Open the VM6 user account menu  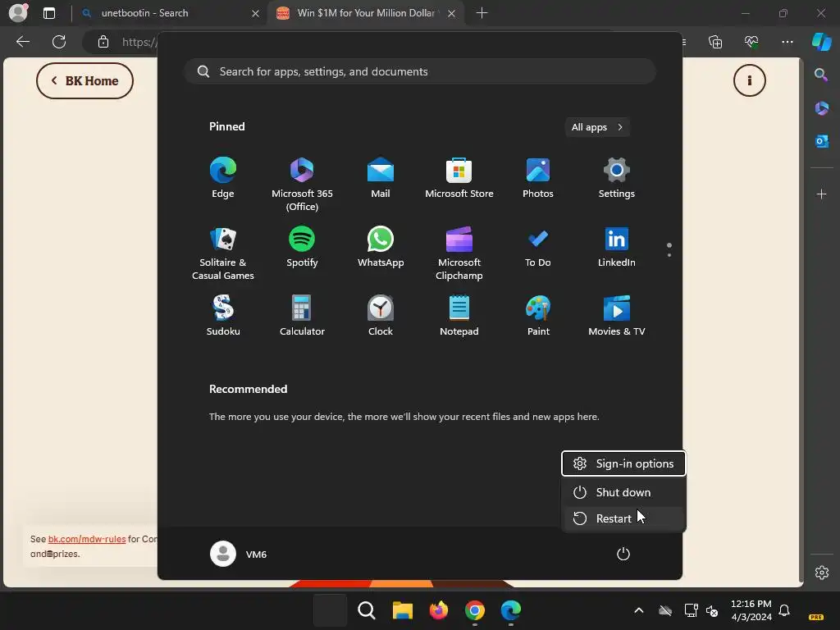239,554
